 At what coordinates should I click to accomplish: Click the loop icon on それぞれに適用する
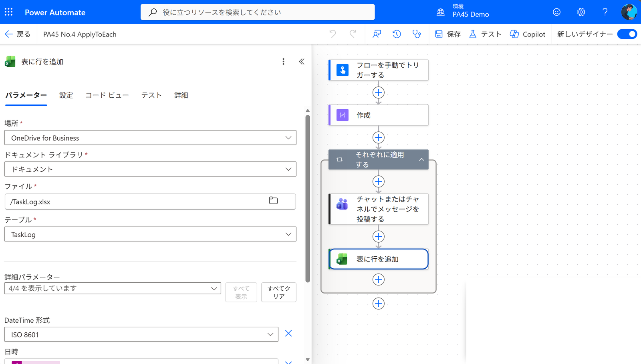click(x=340, y=159)
